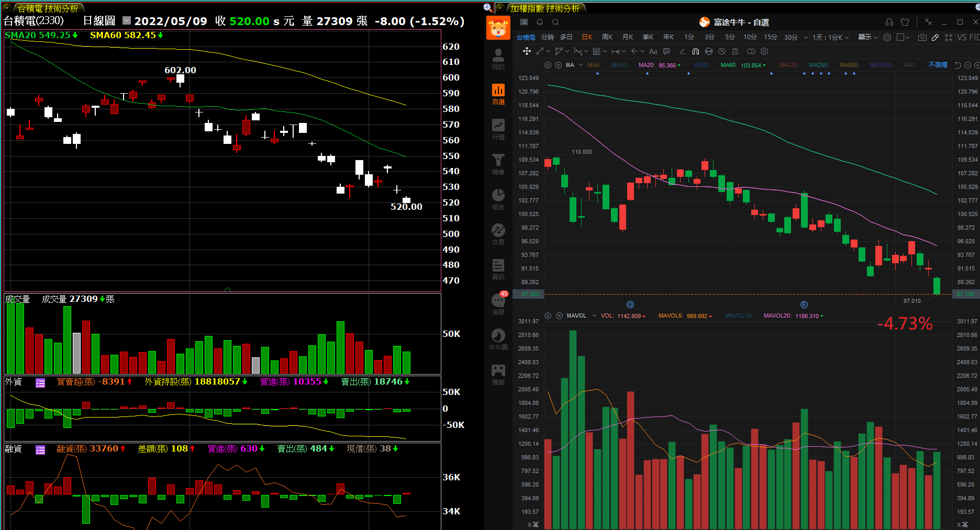Open the notification bell in Futu title bar
The width and height of the screenshot is (980, 530).
click(x=540, y=22)
